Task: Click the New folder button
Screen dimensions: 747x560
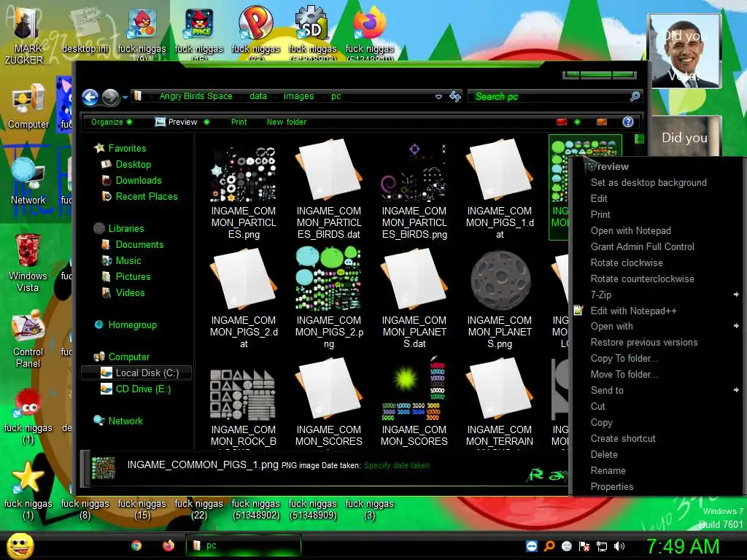Action: 286,122
